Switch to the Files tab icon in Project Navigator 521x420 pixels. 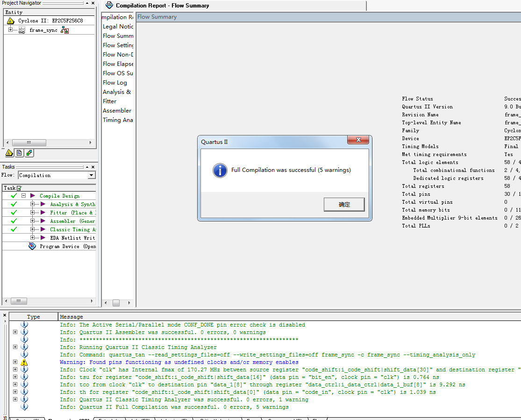[x=19, y=153]
